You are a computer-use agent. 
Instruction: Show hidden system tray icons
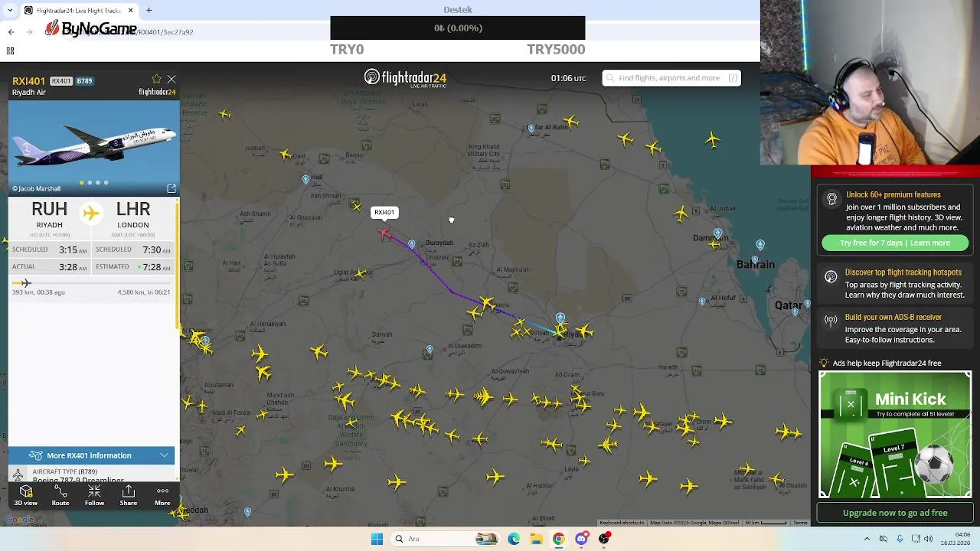click(867, 539)
